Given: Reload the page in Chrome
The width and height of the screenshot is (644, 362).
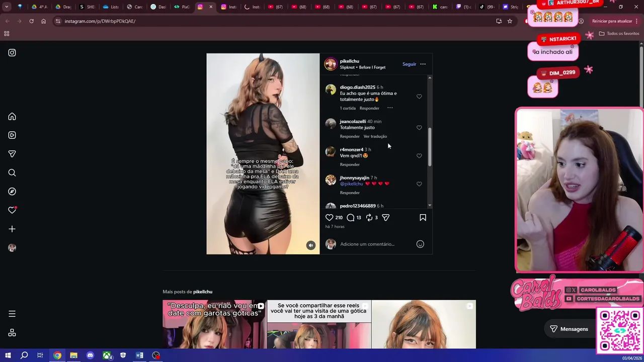Looking at the screenshot, I should pyautogui.click(x=31, y=21).
